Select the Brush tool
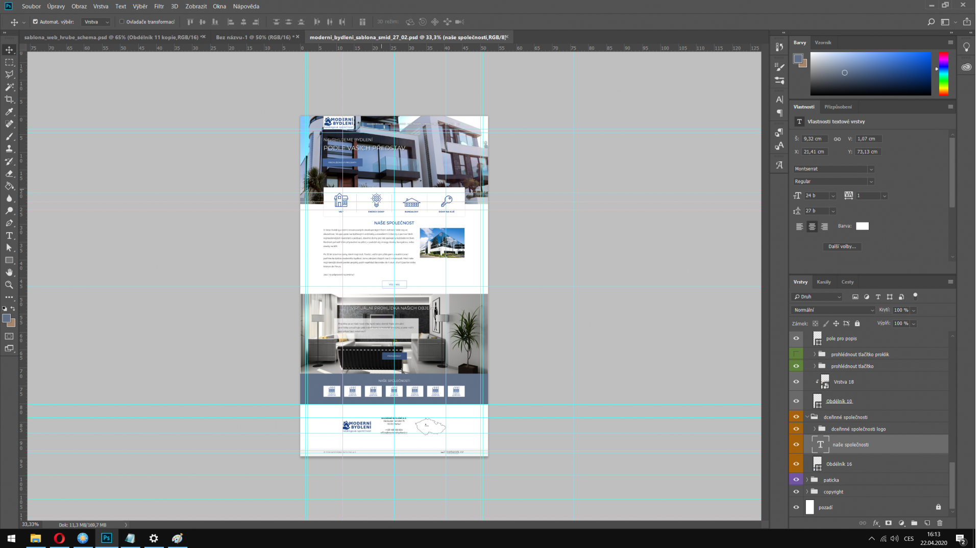980x548 pixels. click(x=9, y=136)
